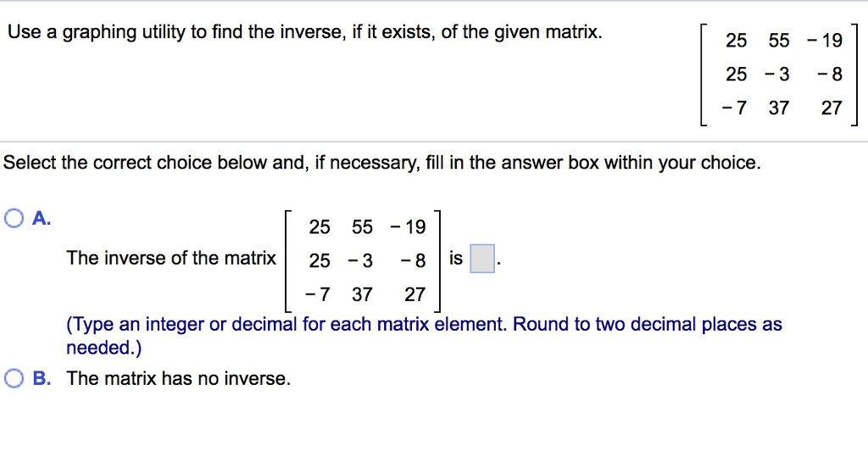Click the word "is" before the answer box
The image size is (868, 451).
[x=455, y=258]
